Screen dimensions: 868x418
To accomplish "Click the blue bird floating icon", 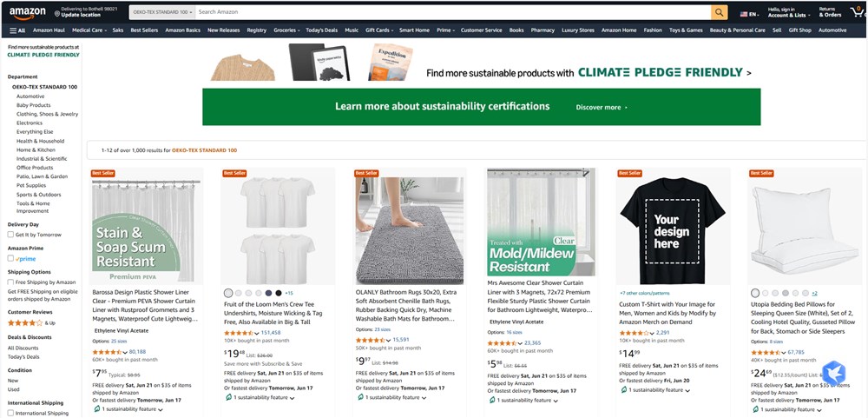I will (x=833, y=373).
